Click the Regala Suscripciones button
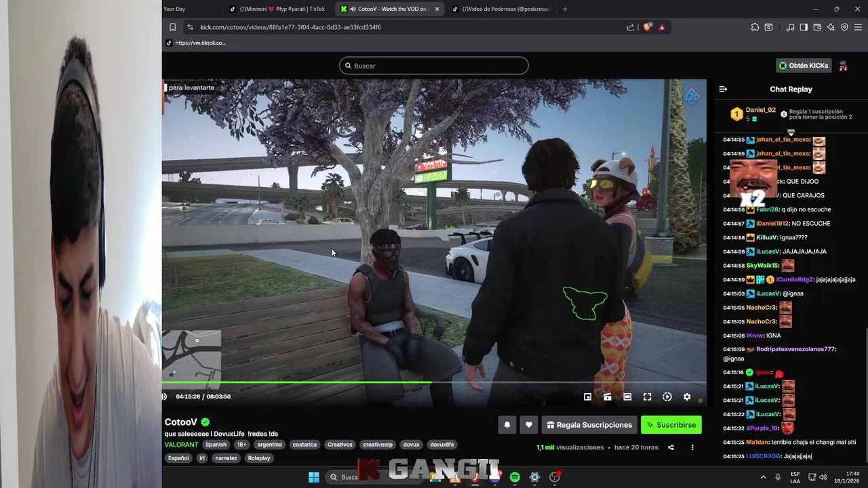Image resolution: width=868 pixels, height=488 pixels. point(589,425)
